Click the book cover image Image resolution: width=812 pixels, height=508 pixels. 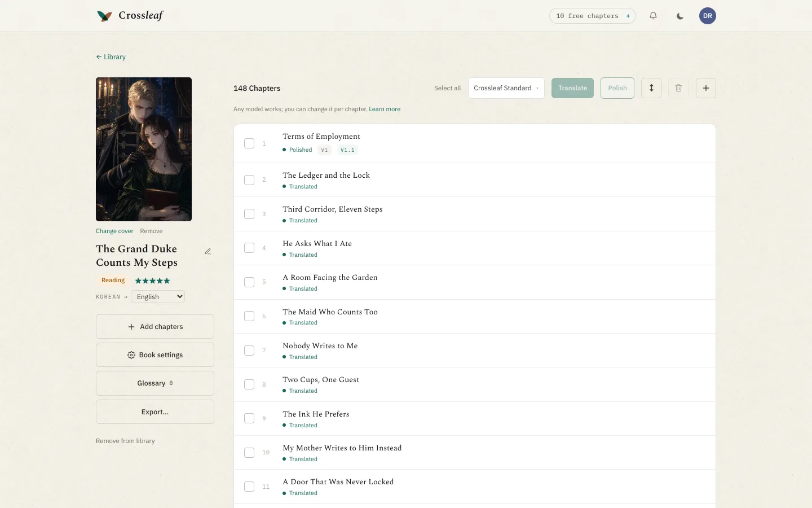[144, 149]
